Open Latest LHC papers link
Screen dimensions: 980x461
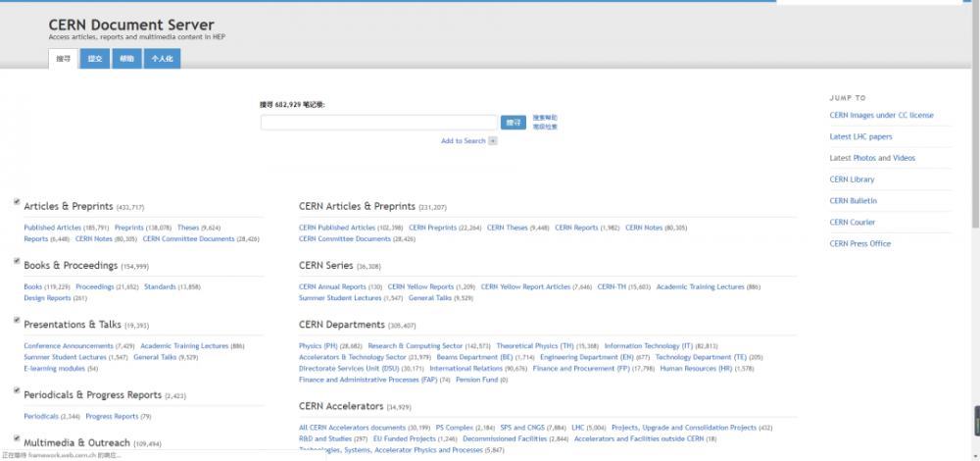coord(860,136)
